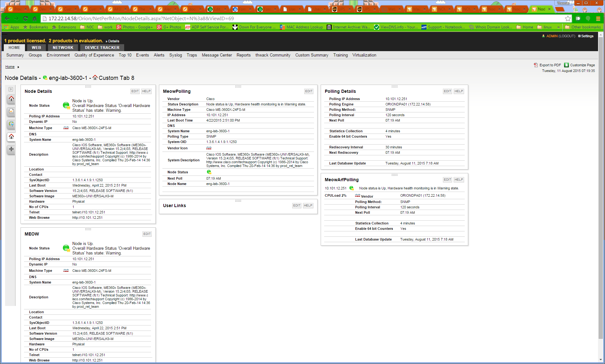
Task: Open the Quality of Experience menu item
Action: click(94, 55)
